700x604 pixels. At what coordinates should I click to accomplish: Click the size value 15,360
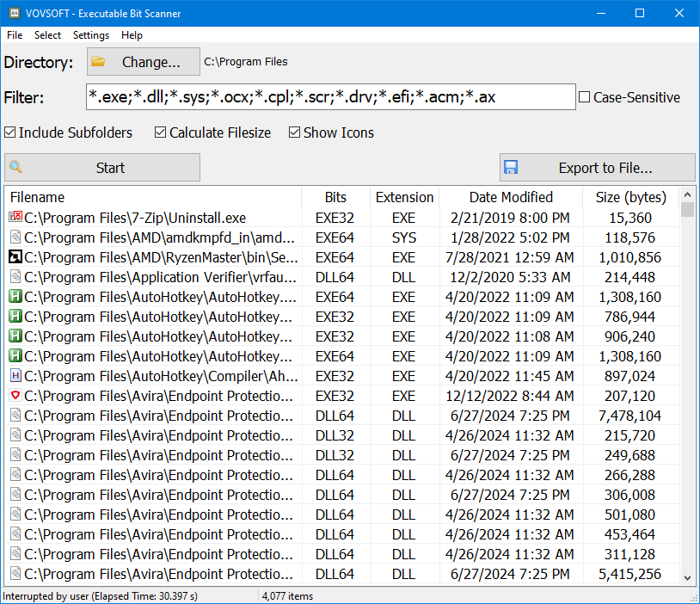coord(630,218)
